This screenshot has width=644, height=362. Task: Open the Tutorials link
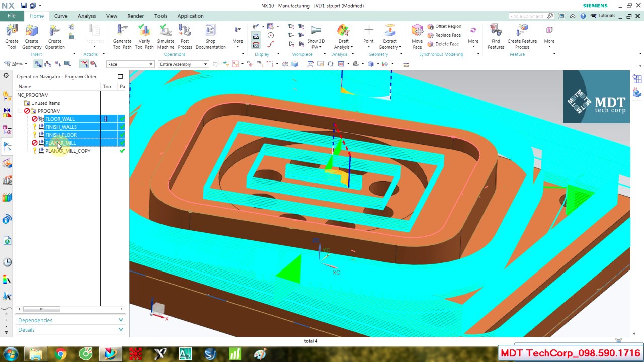[603, 16]
